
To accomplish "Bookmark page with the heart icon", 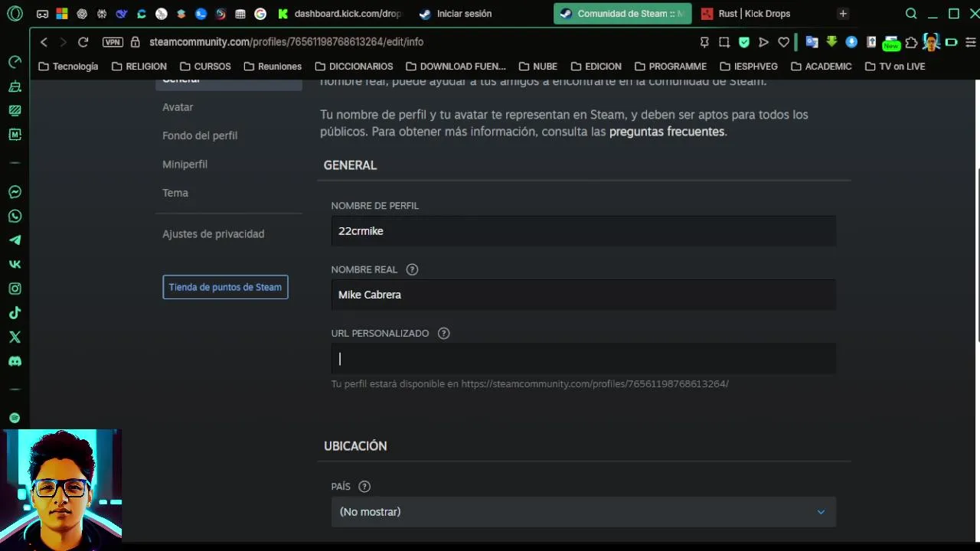I will 783,42.
